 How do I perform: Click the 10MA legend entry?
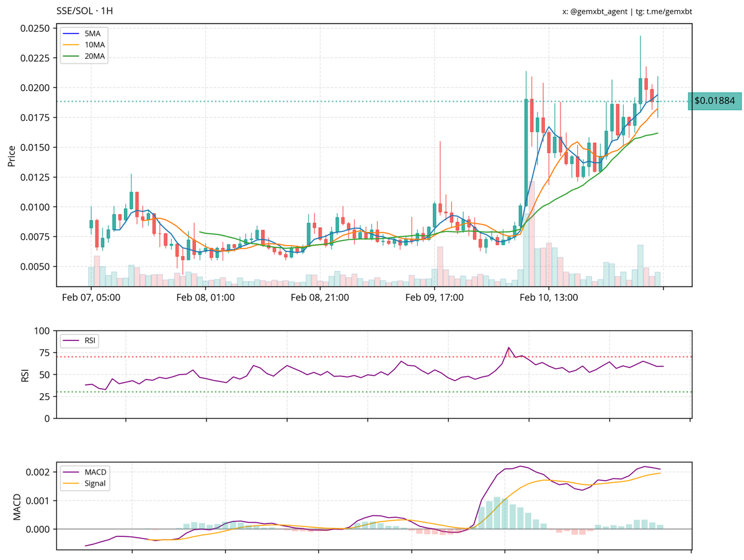pos(84,45)
